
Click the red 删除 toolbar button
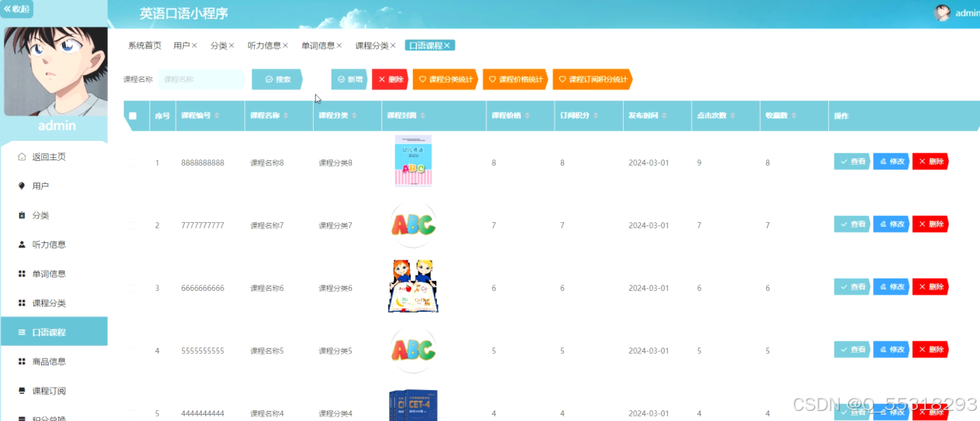[x=390, y=79]
